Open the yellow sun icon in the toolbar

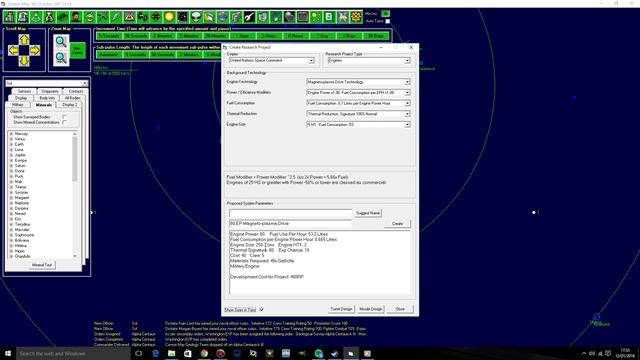point(169,17)
